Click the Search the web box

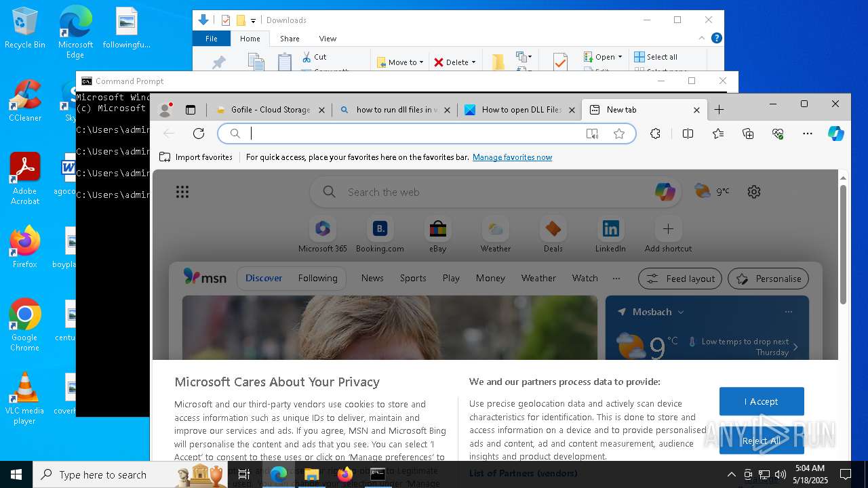495,192
